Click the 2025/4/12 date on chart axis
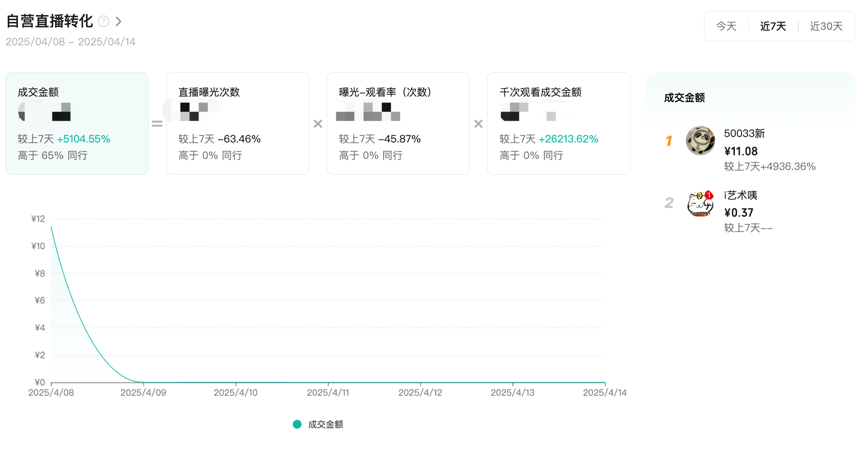Screen dimensions: 868x454 coord(420,393)
